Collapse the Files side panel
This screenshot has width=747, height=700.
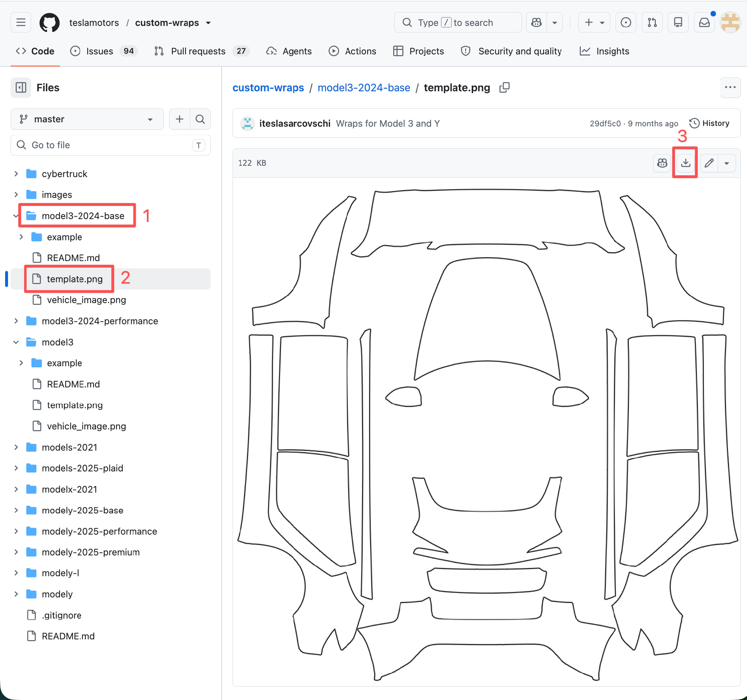(x=21, y=88)
